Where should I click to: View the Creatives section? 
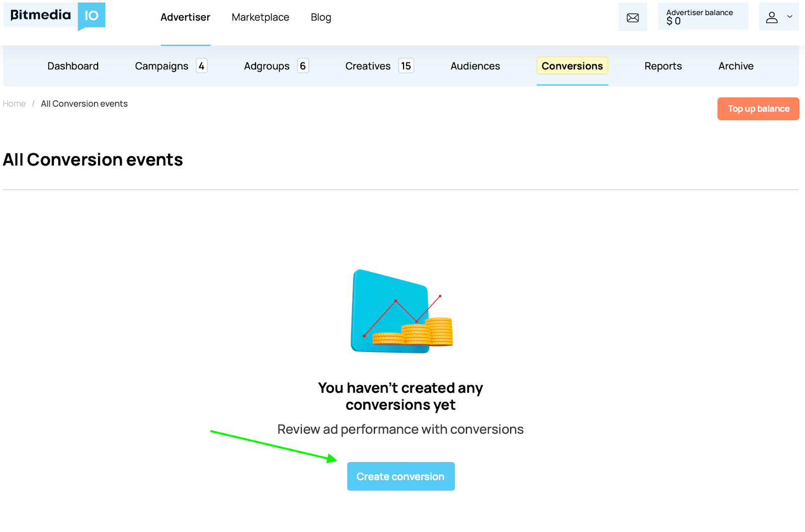click(367, 66)
